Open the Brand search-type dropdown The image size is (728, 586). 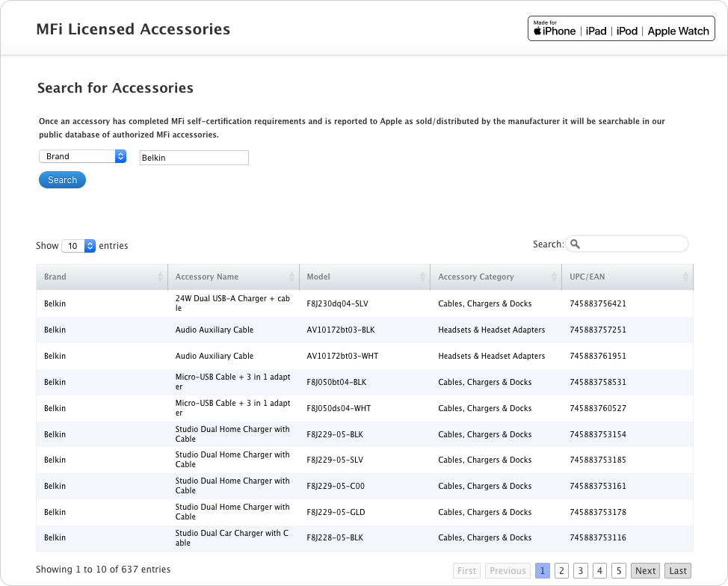(82, 156)
